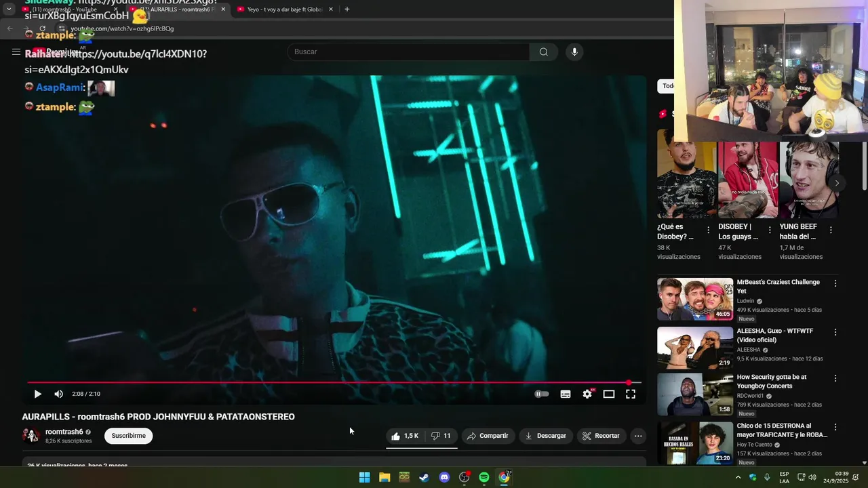The height and width of the screenshot is (488, 868).
Task: Open Chico de 15 DESTRONA video title
Action: tap(782, 430)
